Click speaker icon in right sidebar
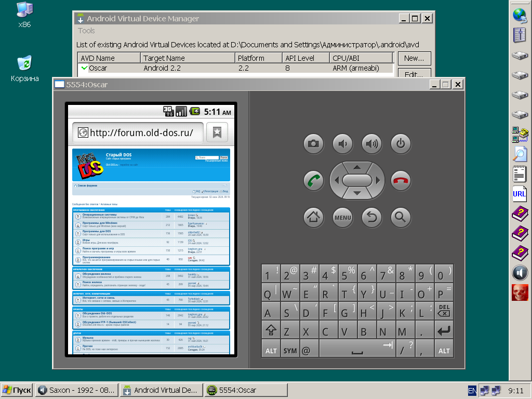 point(520,273)
